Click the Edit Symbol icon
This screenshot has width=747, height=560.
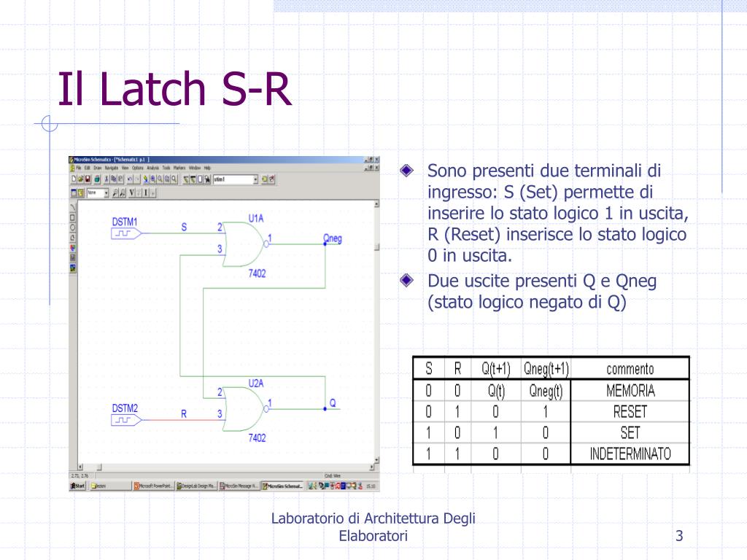271,179
